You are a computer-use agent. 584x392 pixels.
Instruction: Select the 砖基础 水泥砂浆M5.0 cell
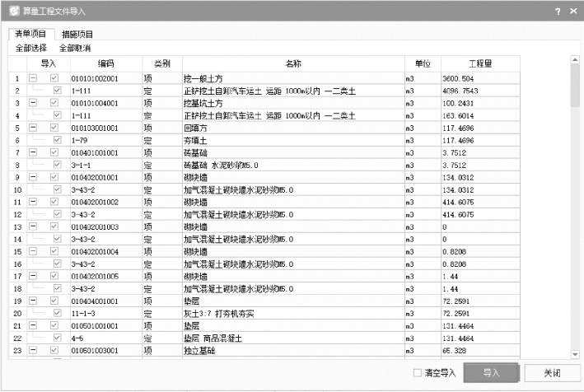(293, 165)
